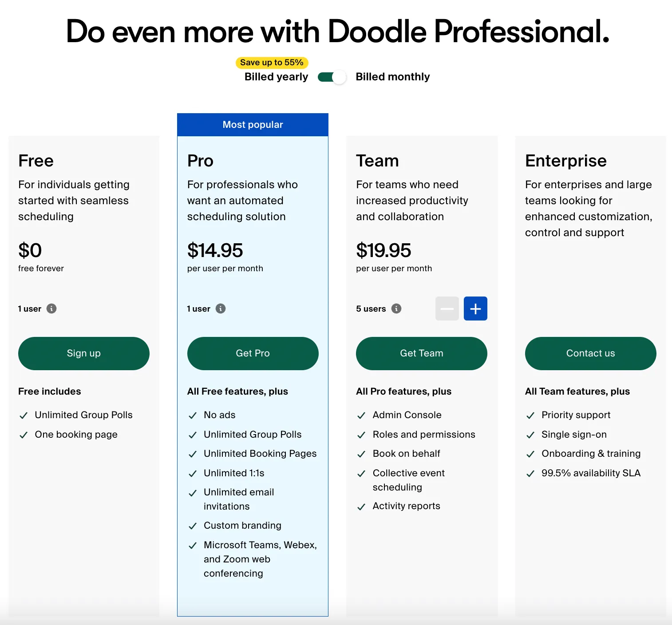Click the checkmark beside Custom branding
The width and height of the screenshot is (672, 625).
[193, 526]
